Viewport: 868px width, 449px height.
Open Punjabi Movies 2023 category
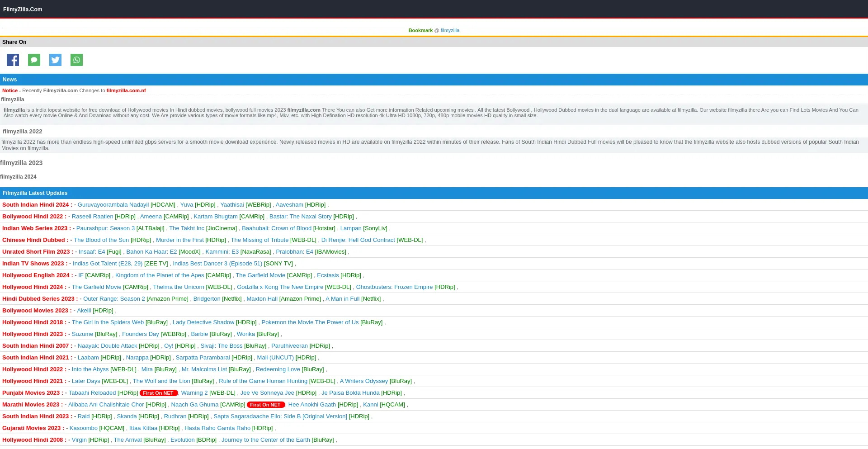click(31, 393)
